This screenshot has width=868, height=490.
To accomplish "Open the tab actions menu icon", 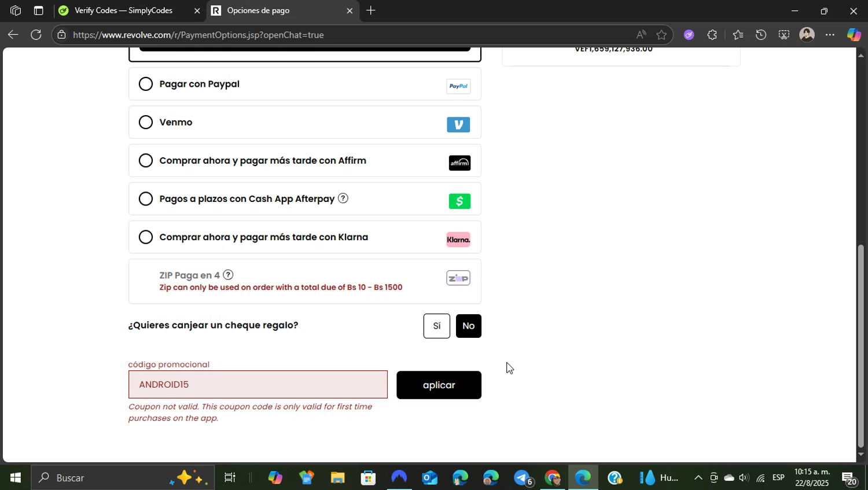I will (x=39, y=10).
